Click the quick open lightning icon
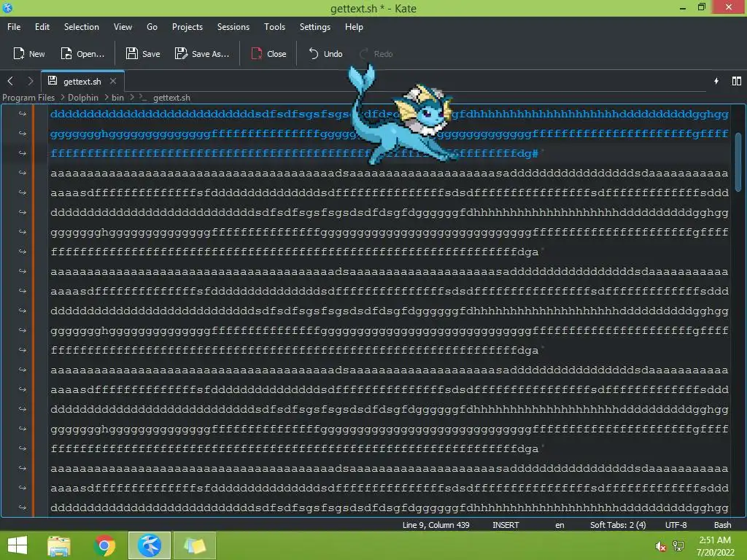Screen dimensions: 747x560 pos(716,81)
